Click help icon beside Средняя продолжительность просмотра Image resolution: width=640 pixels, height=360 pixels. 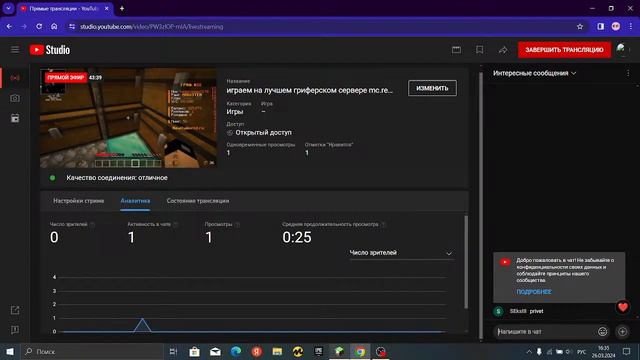383,224
